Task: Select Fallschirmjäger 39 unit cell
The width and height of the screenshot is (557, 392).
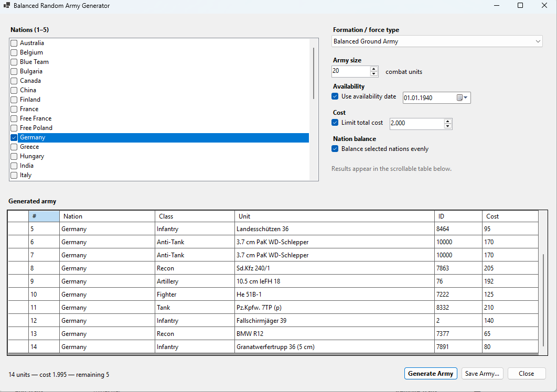Action: point(335,321)
